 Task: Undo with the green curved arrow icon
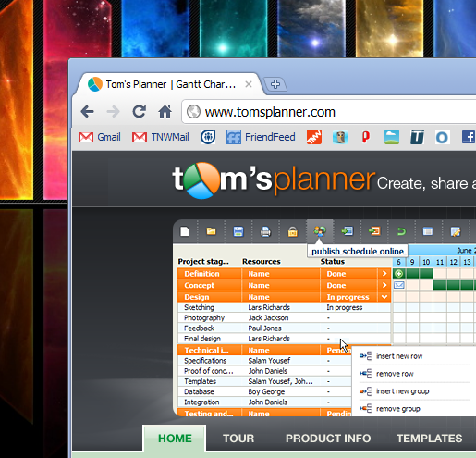pyautogui.click(x=401, y=231)
